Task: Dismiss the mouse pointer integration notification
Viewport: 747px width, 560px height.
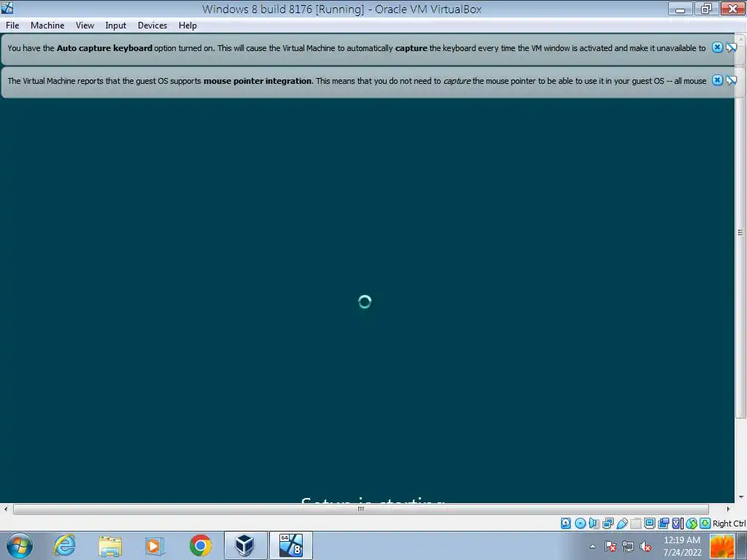Action: 717,80
